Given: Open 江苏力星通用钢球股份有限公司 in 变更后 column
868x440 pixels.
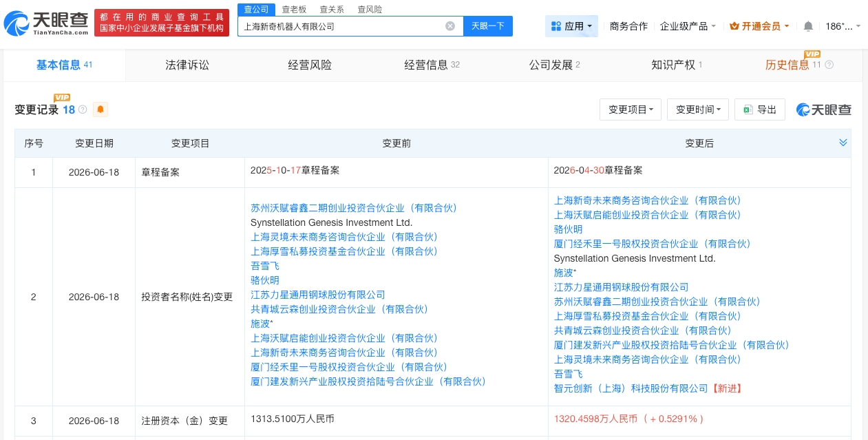Looking at the screenshot, I should [622, 287].
